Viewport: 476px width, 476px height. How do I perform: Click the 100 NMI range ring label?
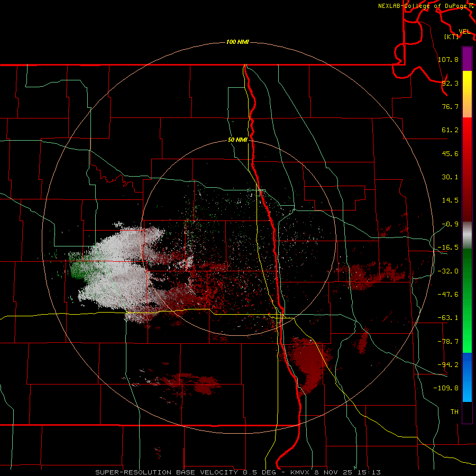[x=237, y=42]
